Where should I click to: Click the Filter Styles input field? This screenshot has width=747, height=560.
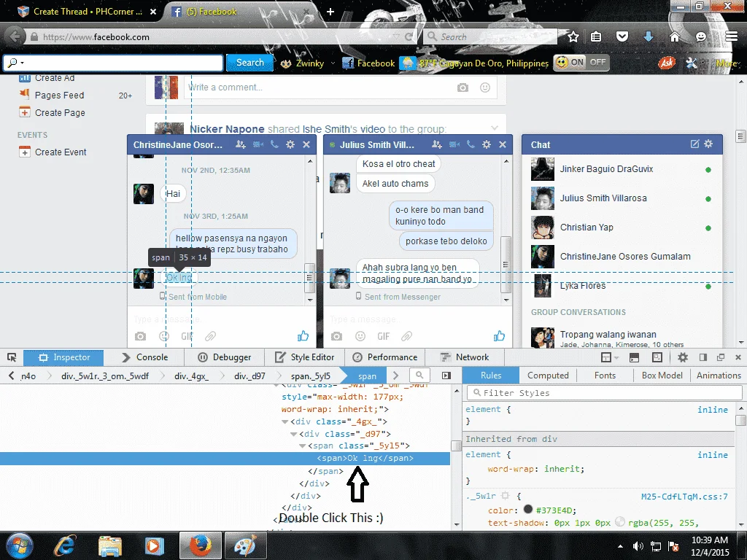tap(604, 393)
